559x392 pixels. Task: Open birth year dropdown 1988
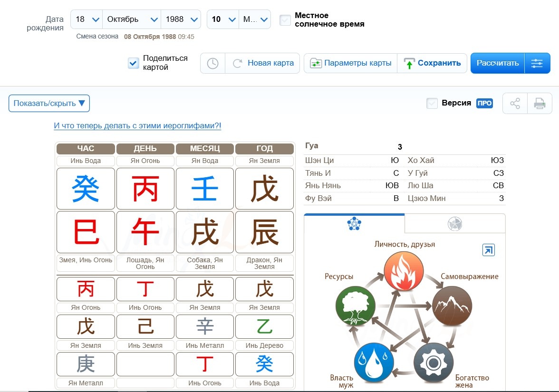(x=181, y=19)
